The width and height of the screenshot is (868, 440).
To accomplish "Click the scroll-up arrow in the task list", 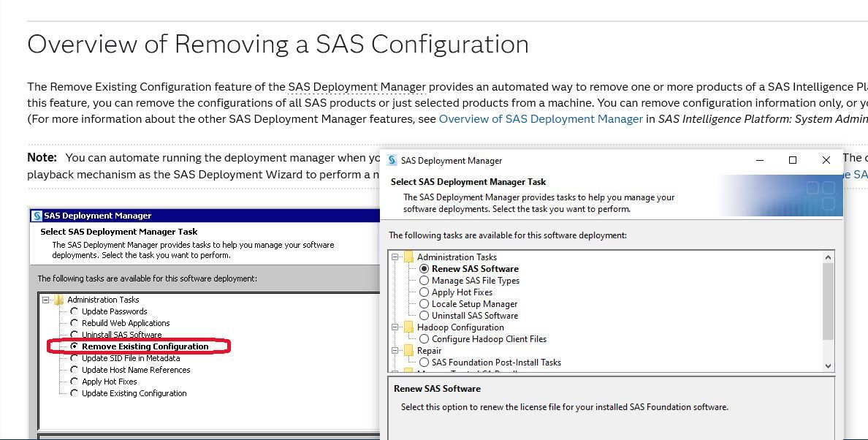I will (828, 257).
